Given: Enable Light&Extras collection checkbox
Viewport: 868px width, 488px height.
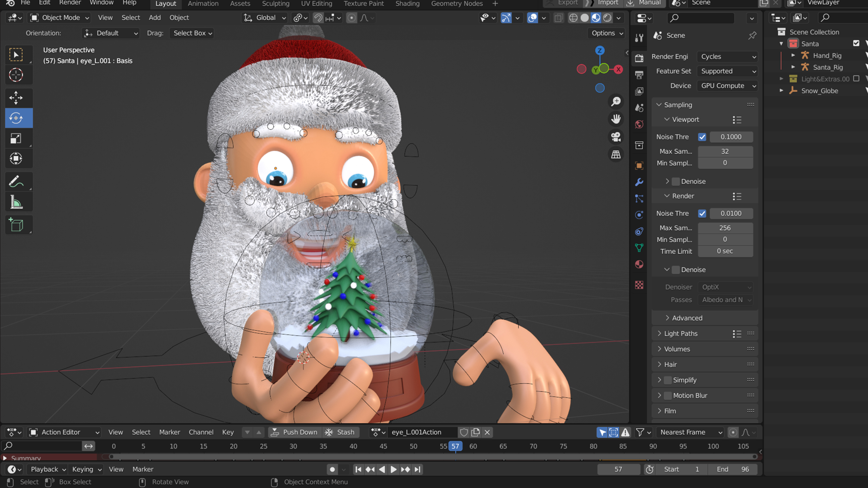Looking at the screenshot, I should pyautogui.click(x=856, y=79).
